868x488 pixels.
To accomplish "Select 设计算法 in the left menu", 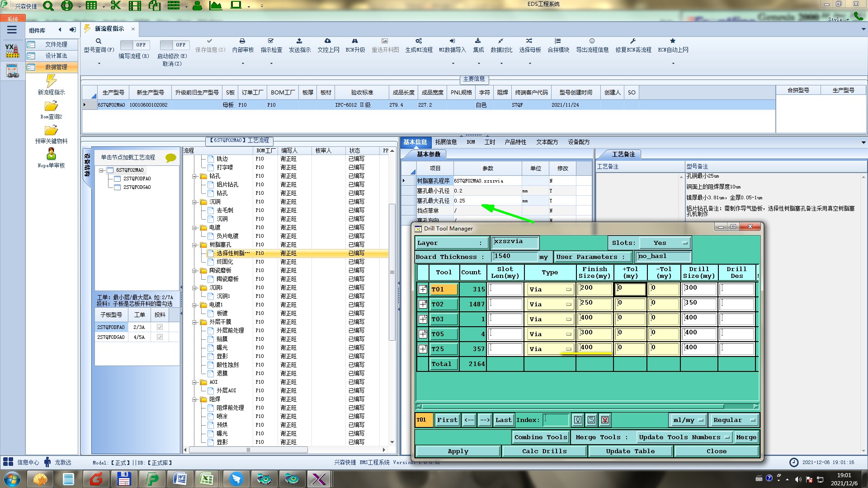I will (x=56, y=56).
